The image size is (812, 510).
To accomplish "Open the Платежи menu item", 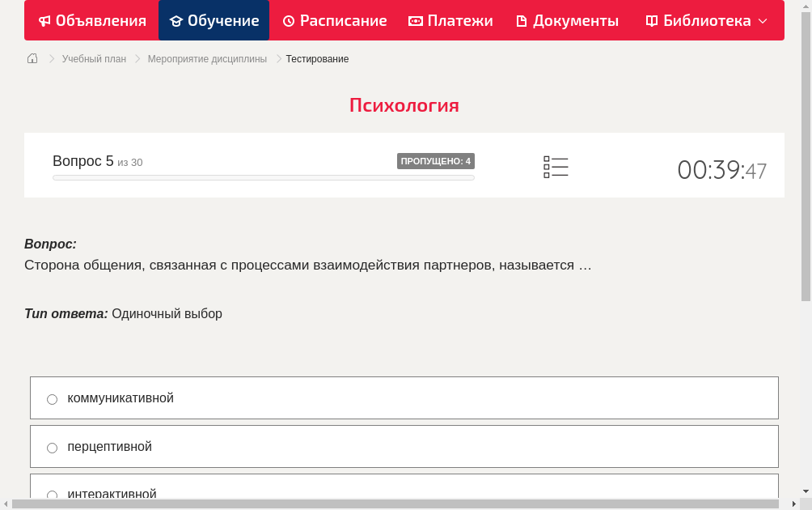I will (450, 20).
